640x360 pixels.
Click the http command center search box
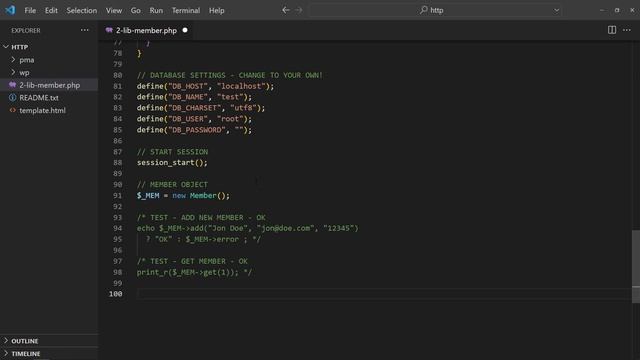435,10
